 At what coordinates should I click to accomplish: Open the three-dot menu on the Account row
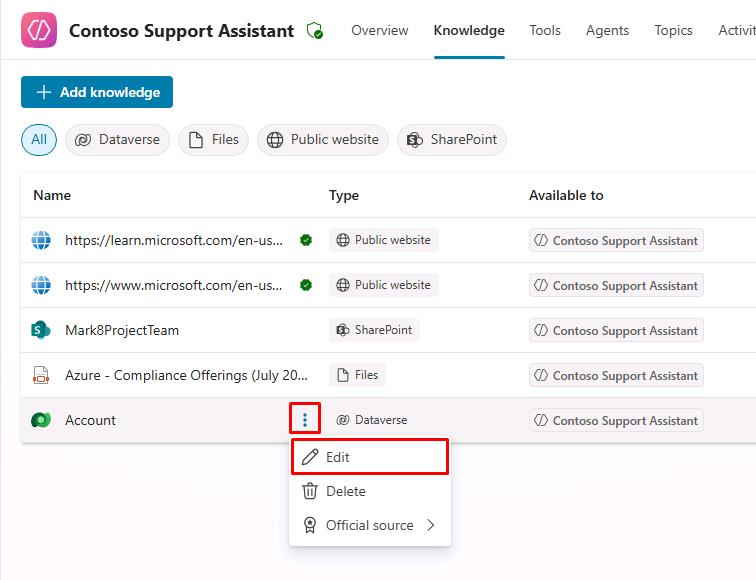[305, 420]
